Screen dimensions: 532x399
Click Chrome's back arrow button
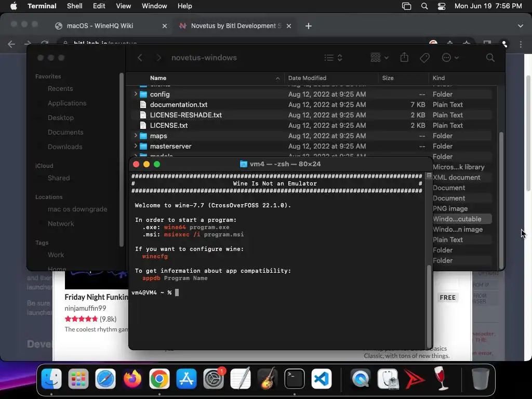[x=11, y=44]
